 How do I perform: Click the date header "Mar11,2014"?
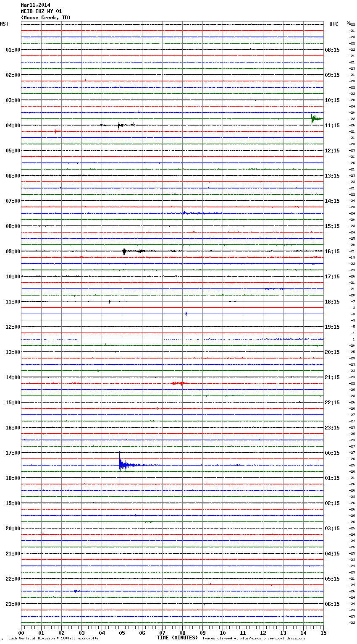(35, 5)
